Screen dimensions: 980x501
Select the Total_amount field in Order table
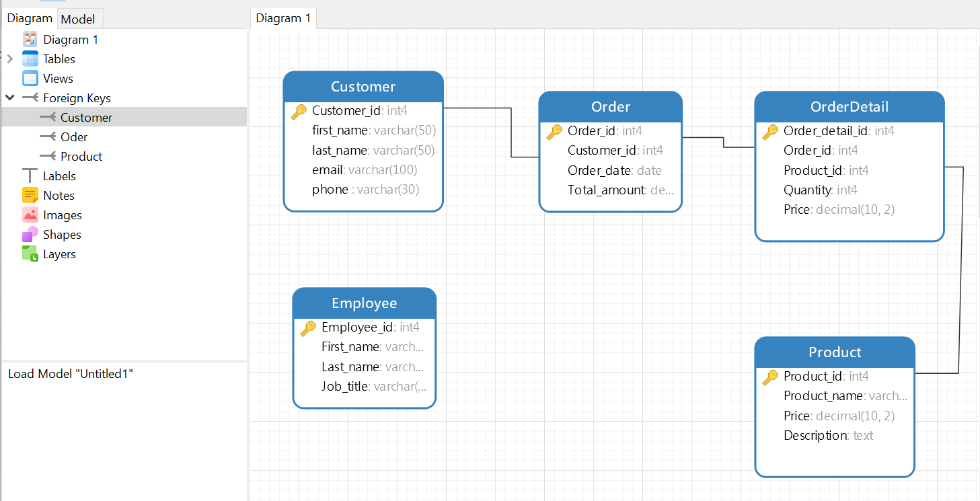(606, 190)
